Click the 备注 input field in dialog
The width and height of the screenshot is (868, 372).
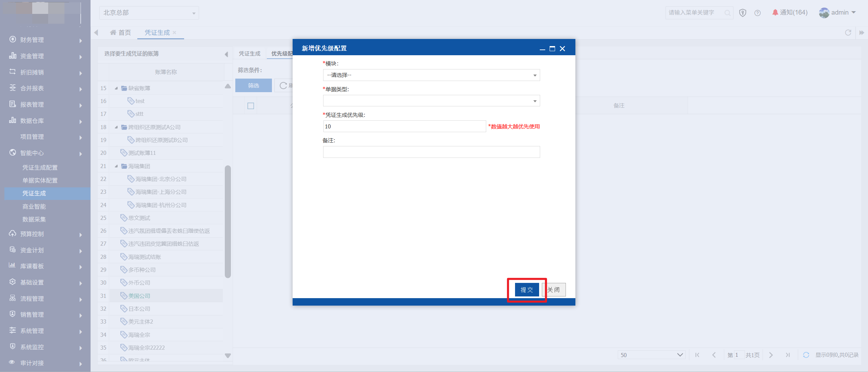click(431, 152)
